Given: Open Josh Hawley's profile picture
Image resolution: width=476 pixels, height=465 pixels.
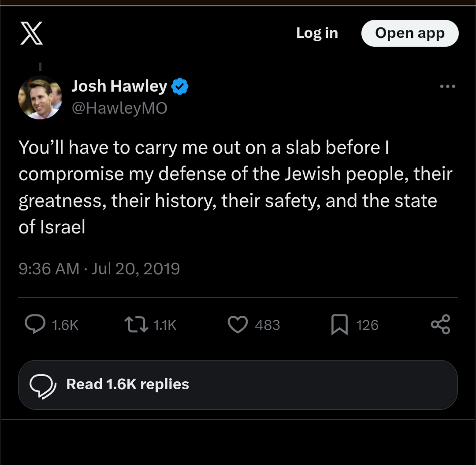Looking at the screenshot, I should (40, 97).
